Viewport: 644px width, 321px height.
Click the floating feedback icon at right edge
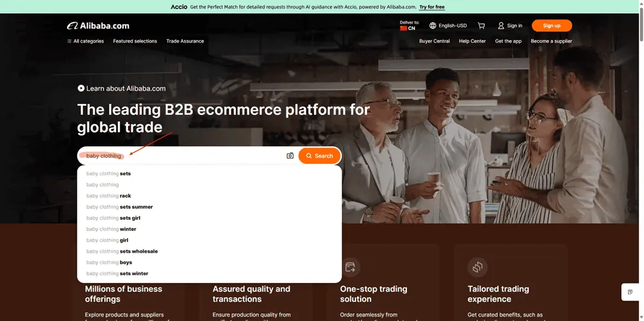[x=630, y=292]
